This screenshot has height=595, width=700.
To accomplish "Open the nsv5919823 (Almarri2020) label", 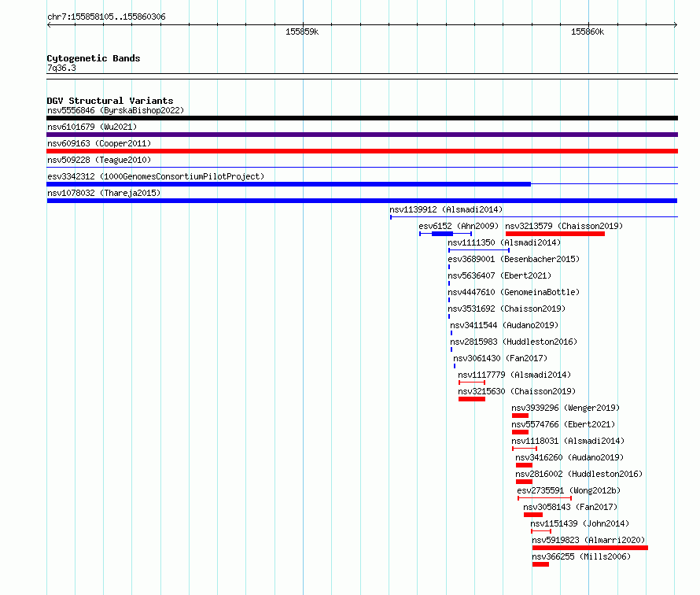I will click(588, 540).
